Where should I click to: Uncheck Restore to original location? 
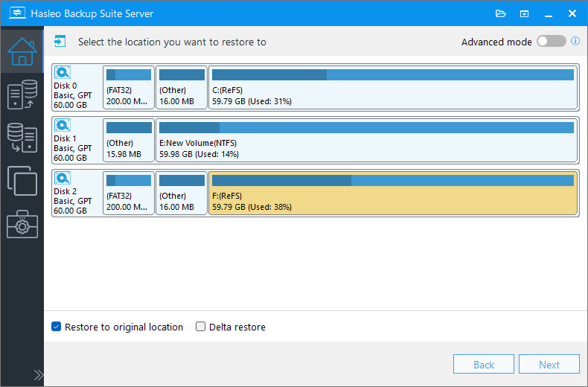[57, 327]
